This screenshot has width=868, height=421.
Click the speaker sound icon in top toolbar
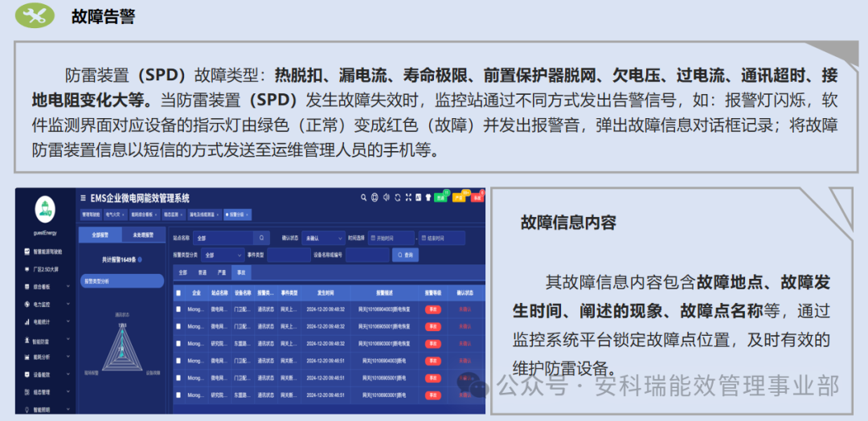tap(387, 197)
